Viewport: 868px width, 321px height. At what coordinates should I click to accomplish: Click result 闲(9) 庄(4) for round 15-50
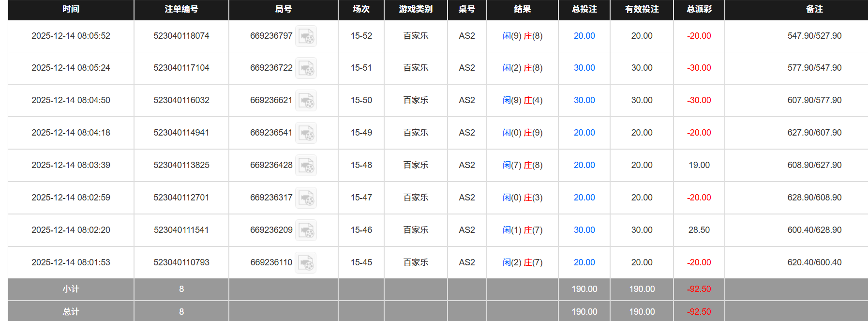tap(522, 100)
